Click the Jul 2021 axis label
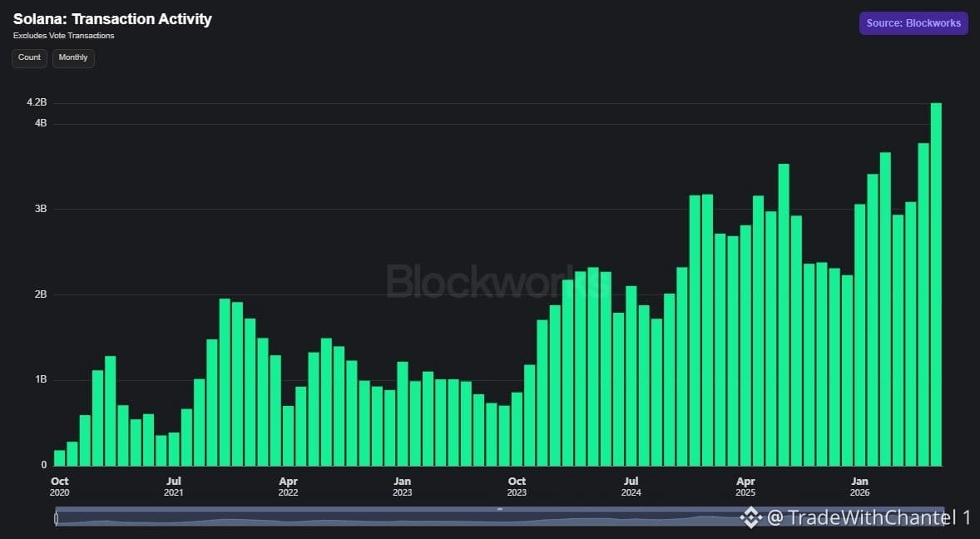This screenshot has height=539, width=980. pos(173,487)
